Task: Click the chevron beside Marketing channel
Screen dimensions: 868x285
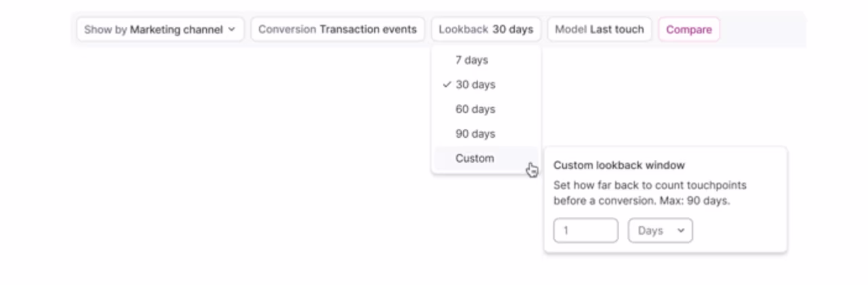Action: (232, 29)
